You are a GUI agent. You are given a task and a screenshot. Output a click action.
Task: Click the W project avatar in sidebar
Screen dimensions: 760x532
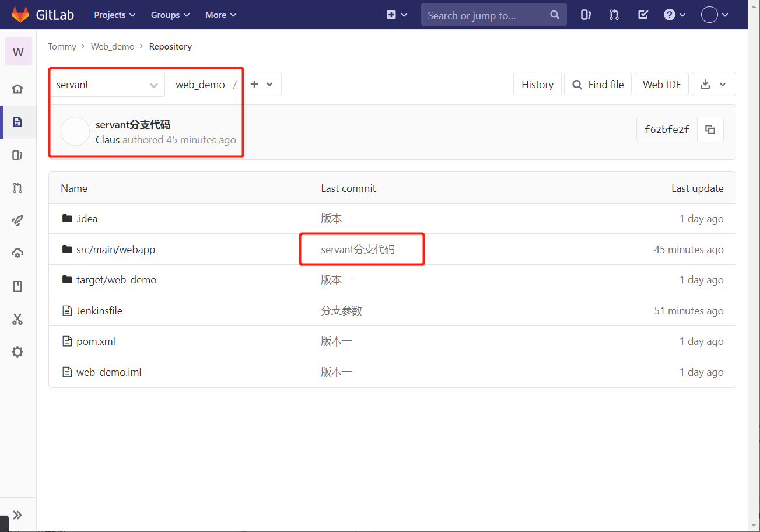click(x=18, y=51)
